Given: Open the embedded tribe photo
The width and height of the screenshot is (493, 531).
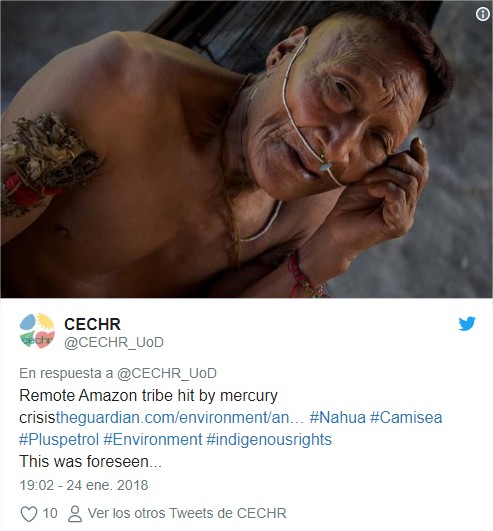Looking at the screenshot, I should click(x=246, y=149).
